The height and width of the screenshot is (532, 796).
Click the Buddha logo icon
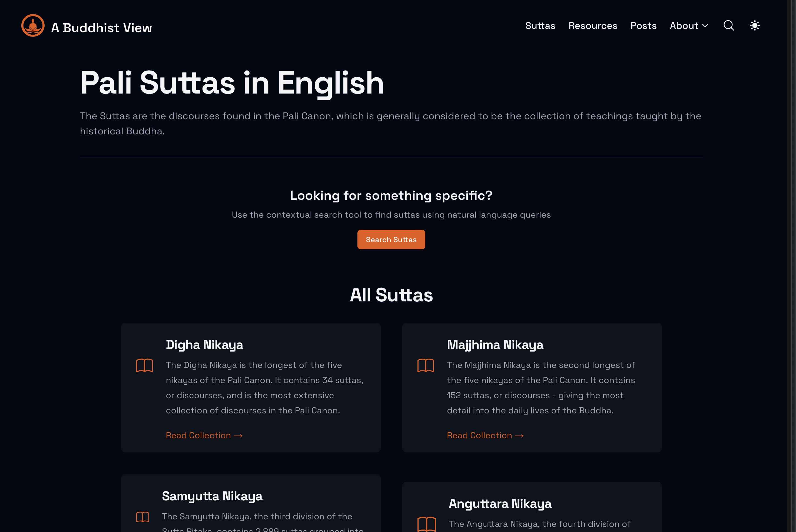[x=33, y=25]
